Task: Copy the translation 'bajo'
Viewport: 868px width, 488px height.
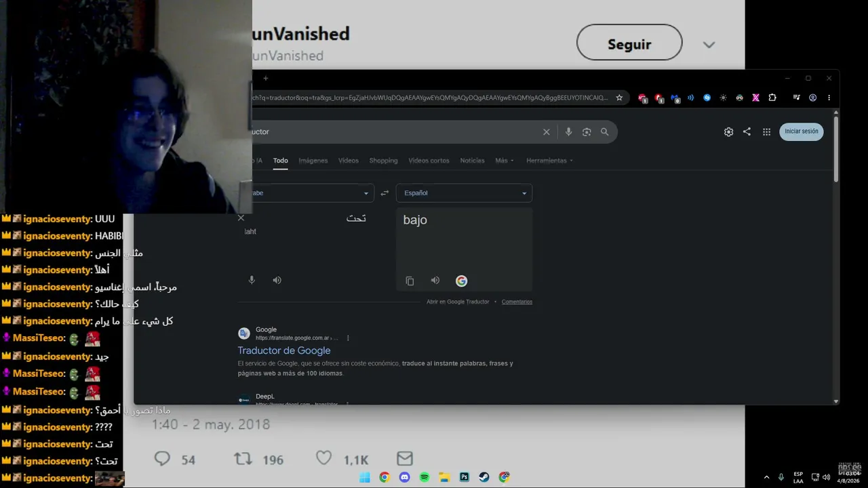Action: [x=410, y=281]
